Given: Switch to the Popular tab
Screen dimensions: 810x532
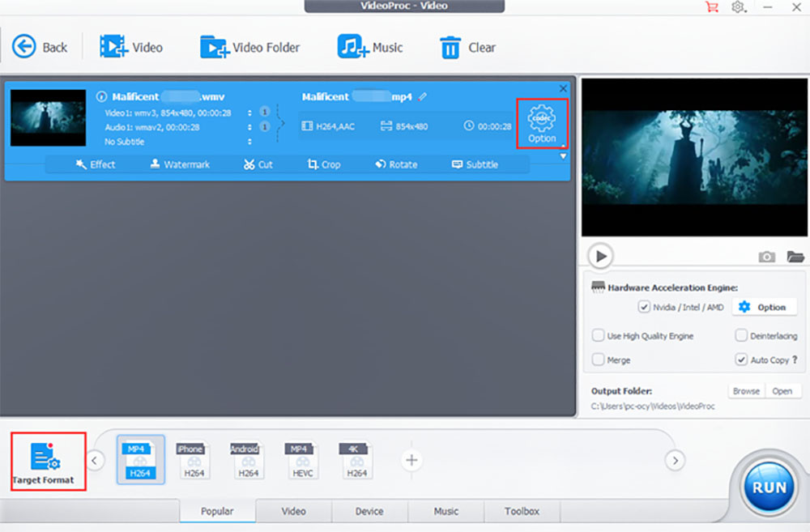Looking at the screenshot, I should [217, 511].
